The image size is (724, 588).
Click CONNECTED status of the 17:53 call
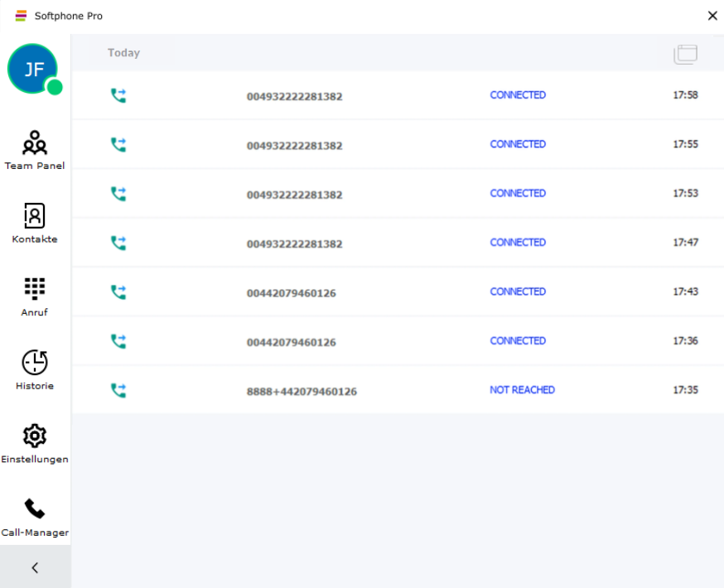click(518, 193)
